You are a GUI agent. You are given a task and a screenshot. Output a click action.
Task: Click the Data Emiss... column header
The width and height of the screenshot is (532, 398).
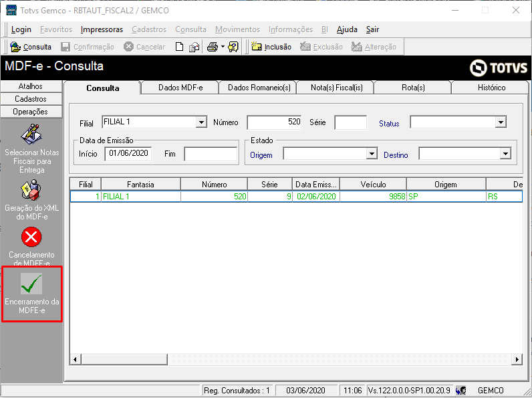(316, 185)
